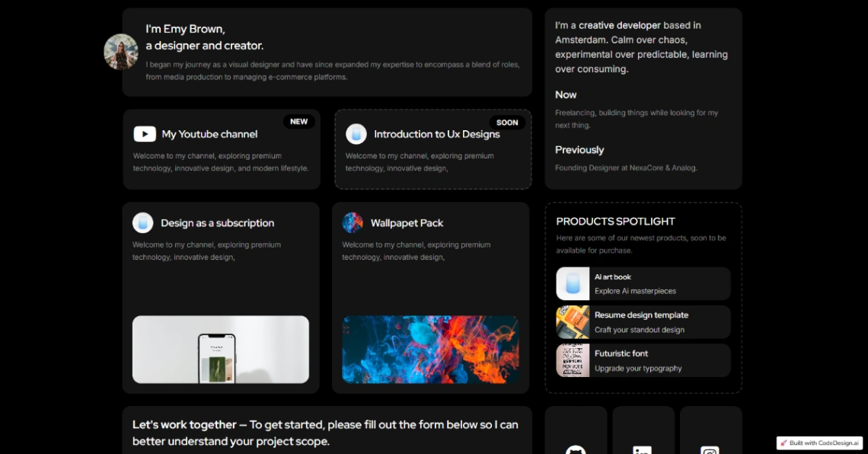868x454 pixels.
Task: Click Emy Brown's profile avatar
Action: click(121, 52)
